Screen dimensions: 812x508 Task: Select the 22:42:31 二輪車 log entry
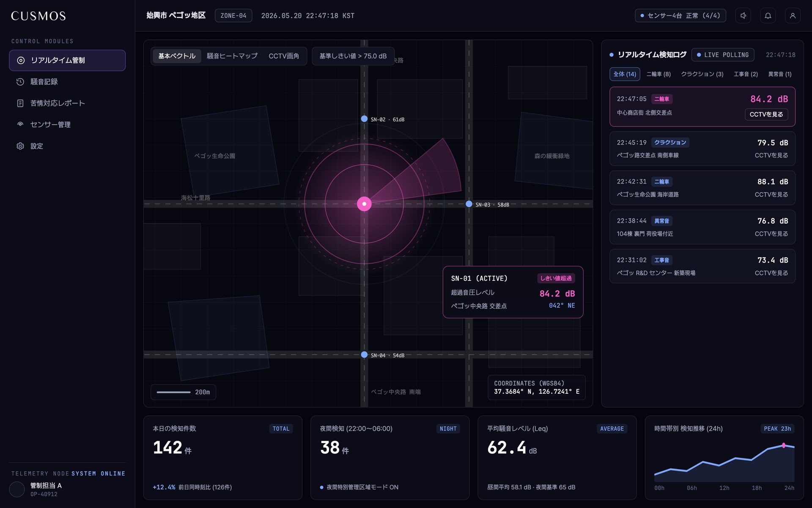pyautogui.click(x=702, y=188)
